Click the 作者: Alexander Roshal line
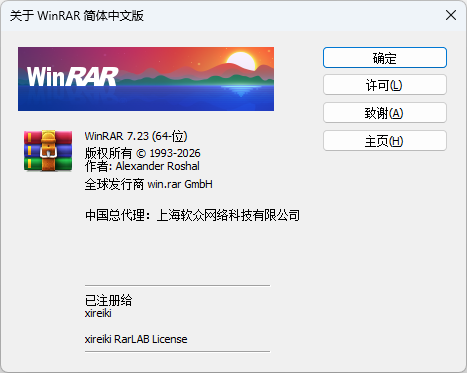The height and width of the screenshot is (373, 467). [142, 166]
